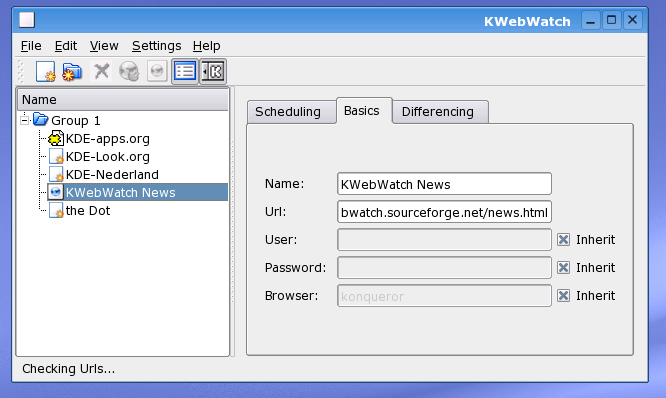
Task: Uncheck Inherit for Password
Action: click(x=564, y=268)
